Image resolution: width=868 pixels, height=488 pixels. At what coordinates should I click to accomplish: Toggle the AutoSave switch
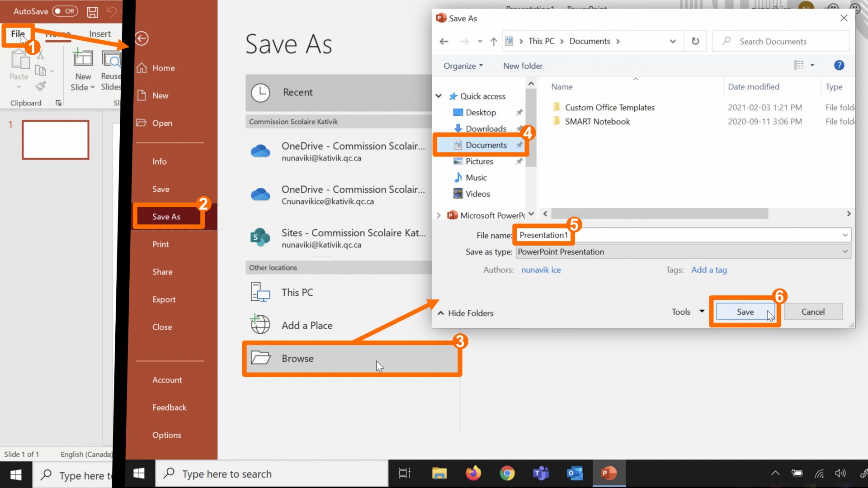65,11
